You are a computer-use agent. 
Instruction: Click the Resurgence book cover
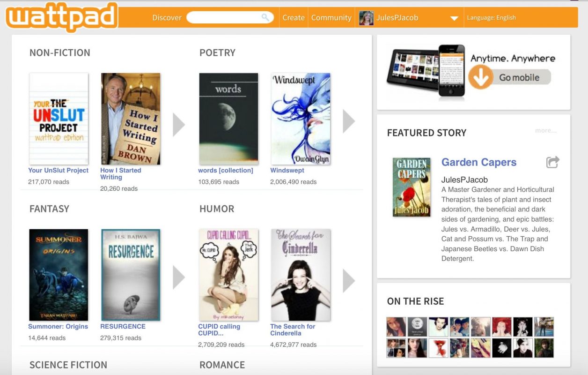(x=131, y=275)
